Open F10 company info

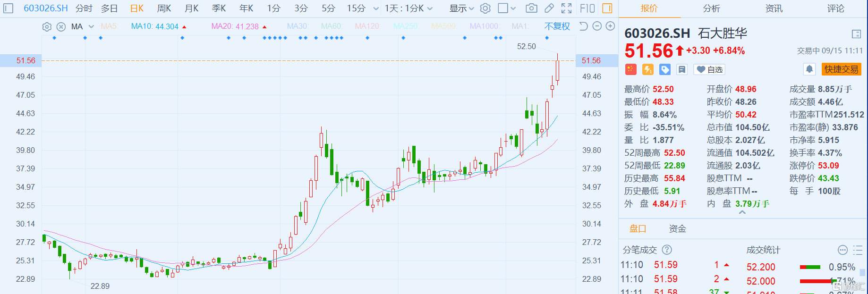coord(587,8)
